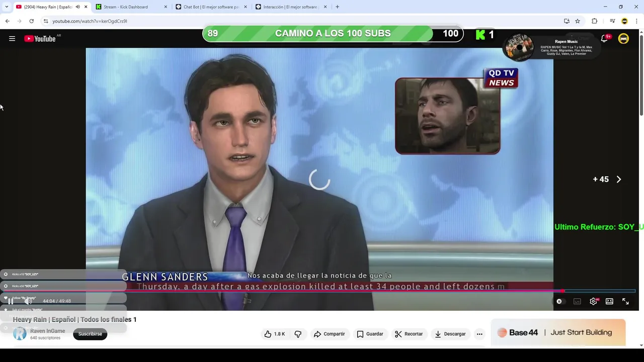Open a new browser tab
644x362 pixels.
[x=337, y=7]
